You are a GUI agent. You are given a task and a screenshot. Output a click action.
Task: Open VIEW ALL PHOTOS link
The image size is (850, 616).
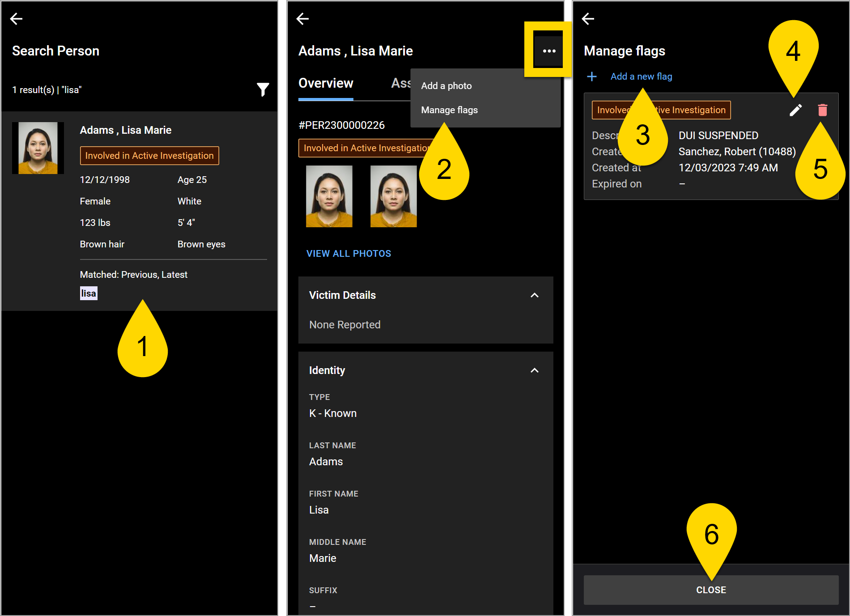point(348,253)
